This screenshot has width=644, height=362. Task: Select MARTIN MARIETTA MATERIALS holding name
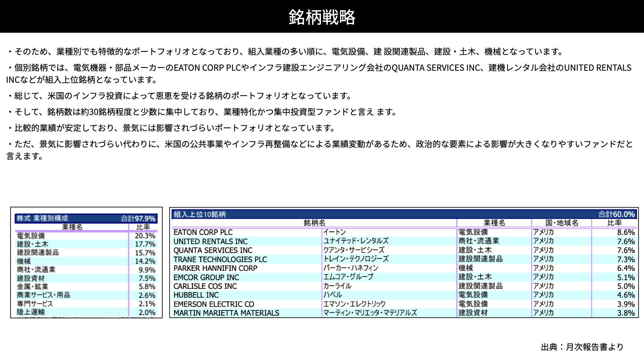tap(226, 313)
